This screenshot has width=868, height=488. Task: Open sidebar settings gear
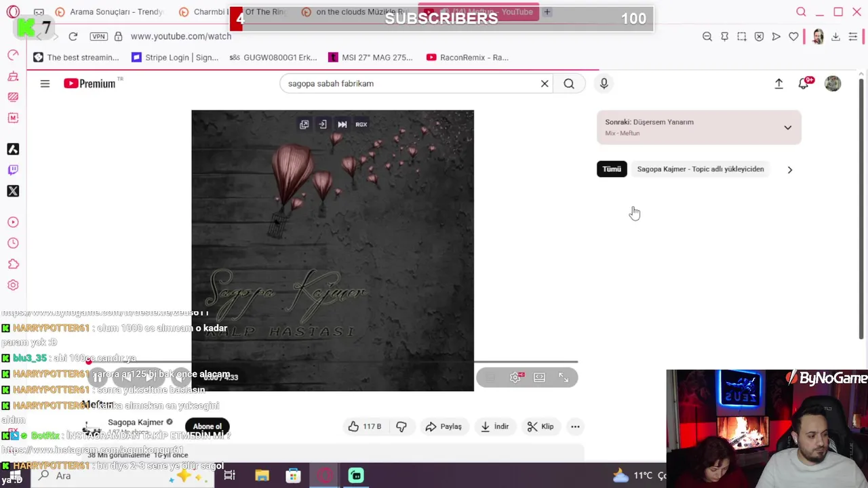(13, 285)
